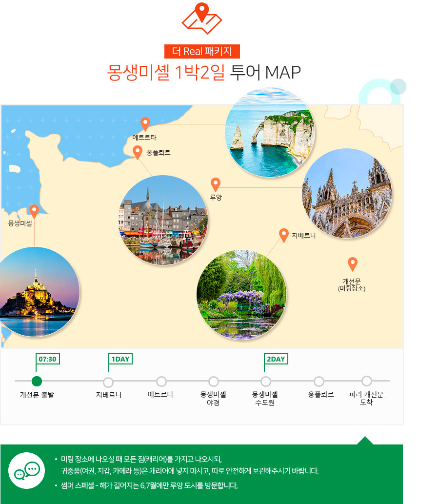
Task: Click the red map-and-pin icon above the title
Action: (x=202, y=19)
